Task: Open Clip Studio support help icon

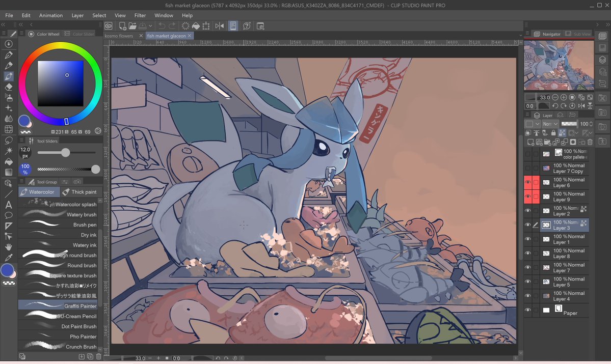Action: 247,26
